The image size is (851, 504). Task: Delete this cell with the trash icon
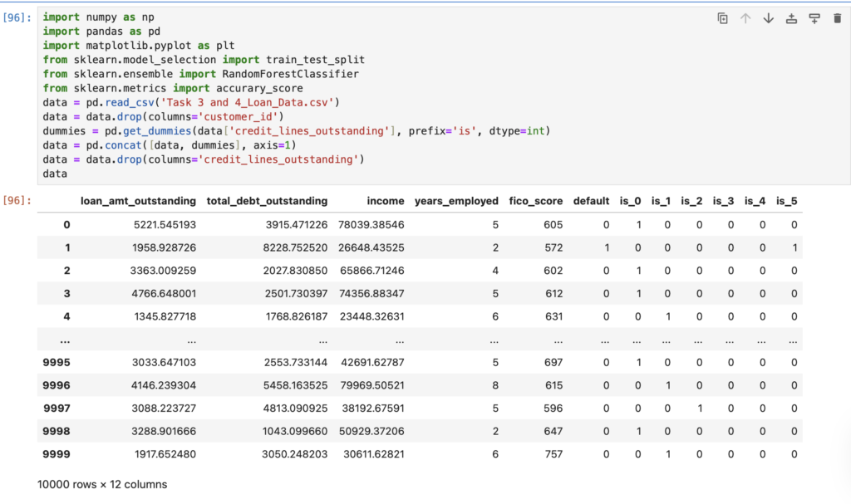(x=837, y=18)
